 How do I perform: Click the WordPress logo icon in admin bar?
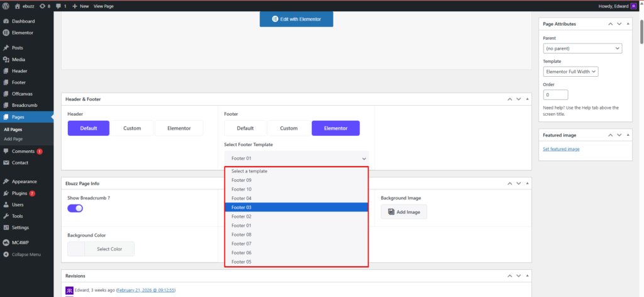tap(6, 6)
